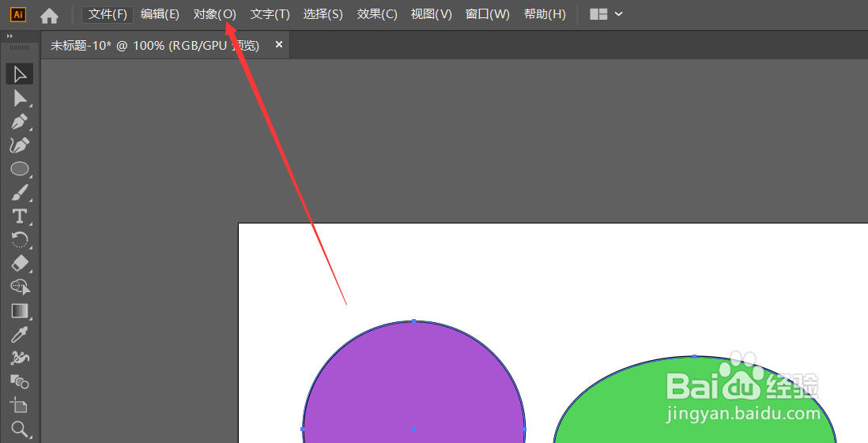Open the arrange documents layout icon
This screenshot has width=868, height=443.
pos(598,14)
